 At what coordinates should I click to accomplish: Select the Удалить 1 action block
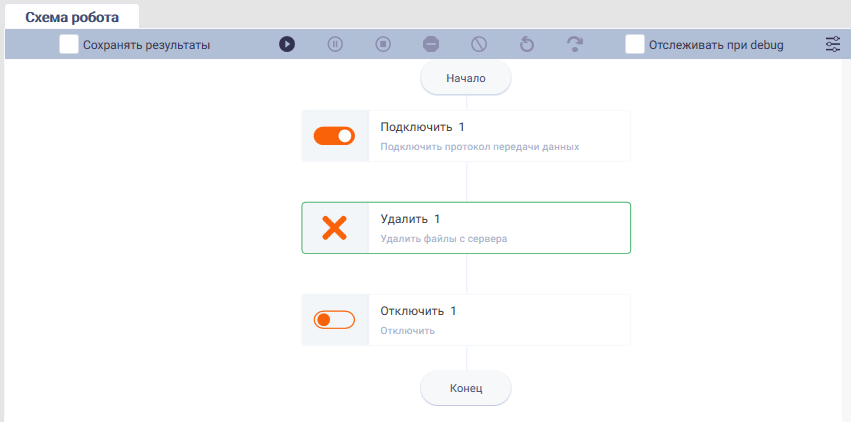(466, 228)
